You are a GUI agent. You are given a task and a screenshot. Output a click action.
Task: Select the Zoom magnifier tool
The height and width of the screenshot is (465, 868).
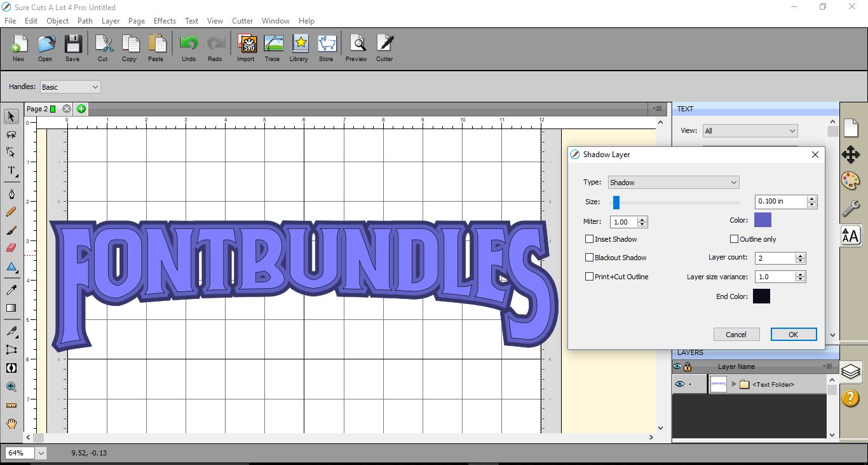point(11,387)
